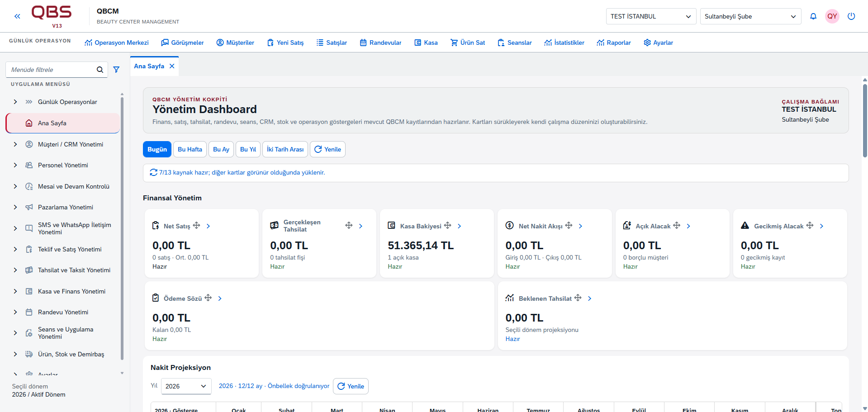Click the Kasa Bakiyesi wallet icon
Image resolution: width=868 pixels, height=412 pixels.
tap(392, 225)
